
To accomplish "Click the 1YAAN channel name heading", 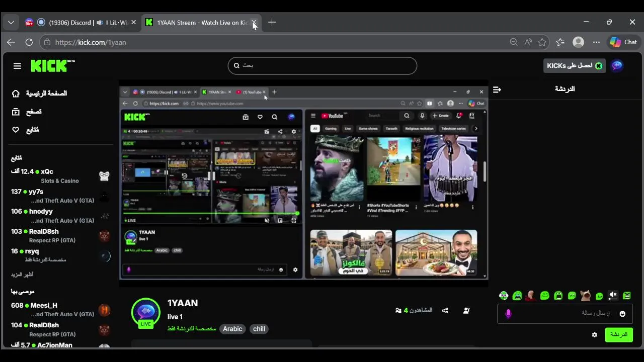I will pyautogui.click(x=183, y=303).
